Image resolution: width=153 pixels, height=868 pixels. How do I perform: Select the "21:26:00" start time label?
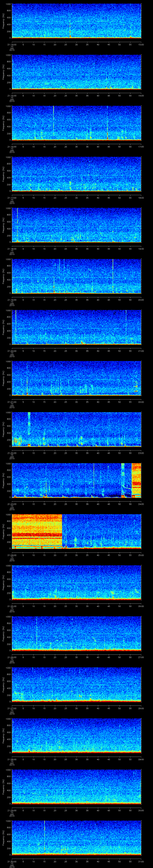point(12,657)
